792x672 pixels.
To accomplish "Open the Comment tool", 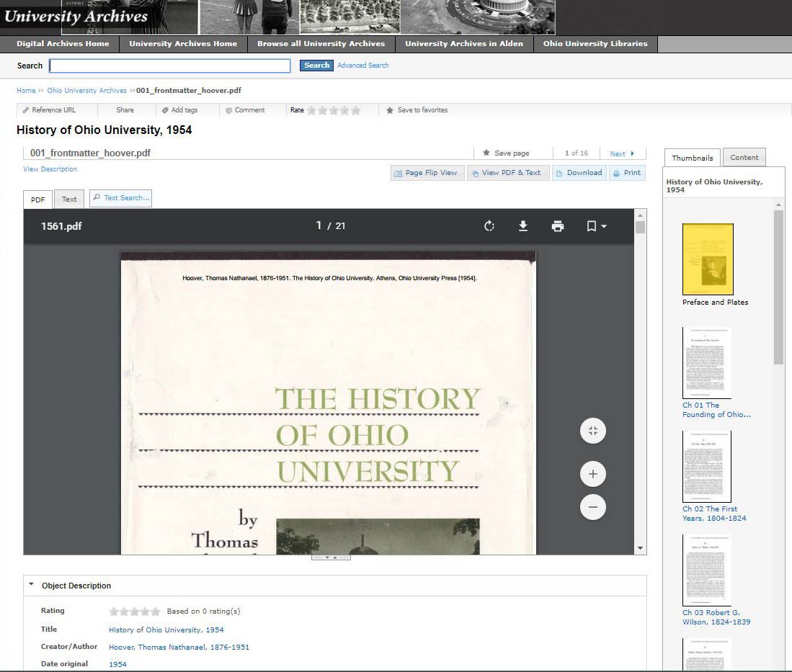I will pos(245,110).
